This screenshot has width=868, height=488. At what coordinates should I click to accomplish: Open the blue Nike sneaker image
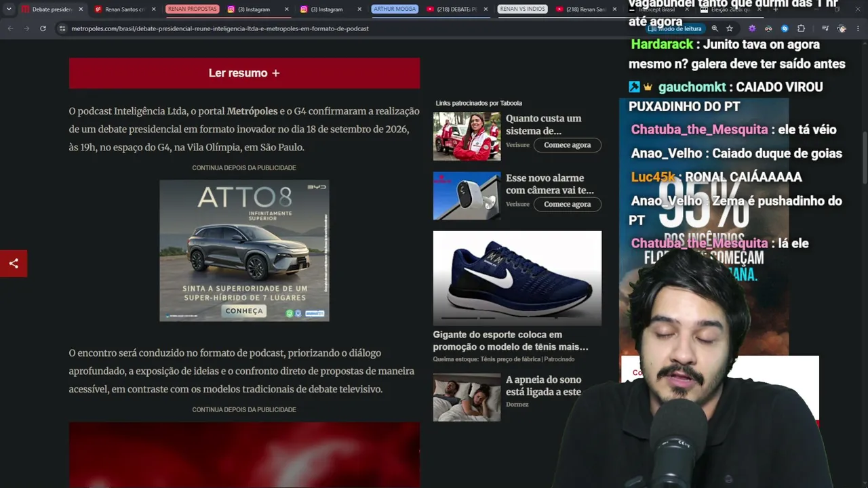coord(517,279)
